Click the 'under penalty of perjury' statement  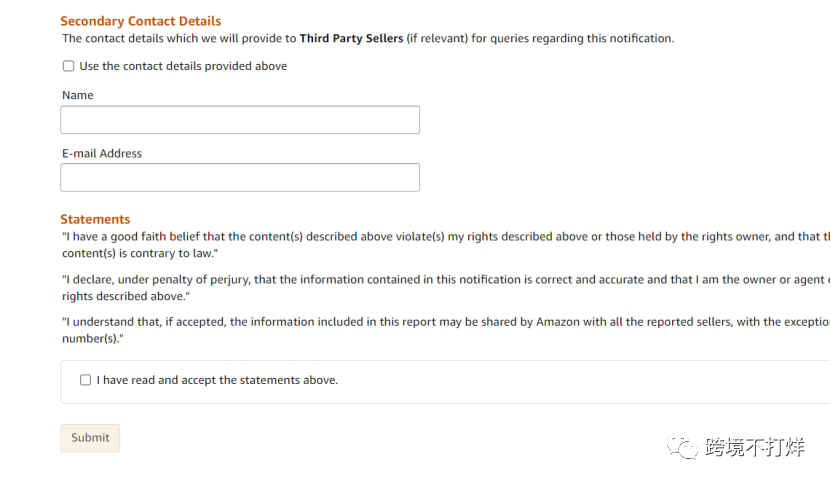coord(440,280)
